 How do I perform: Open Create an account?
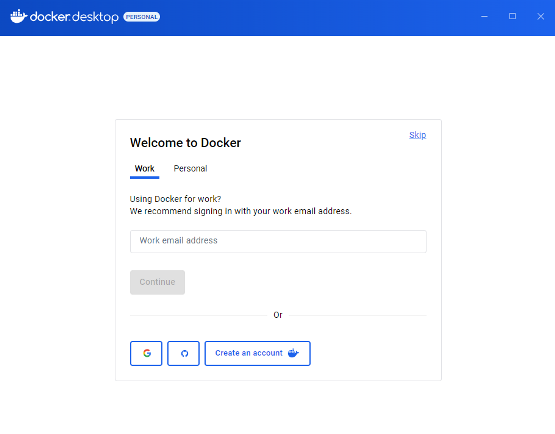tap(257, 353)
